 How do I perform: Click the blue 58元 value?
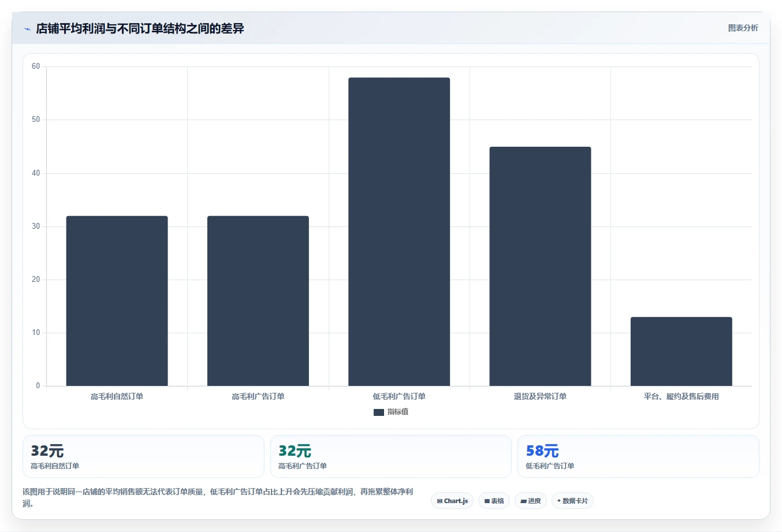(542, 451)
